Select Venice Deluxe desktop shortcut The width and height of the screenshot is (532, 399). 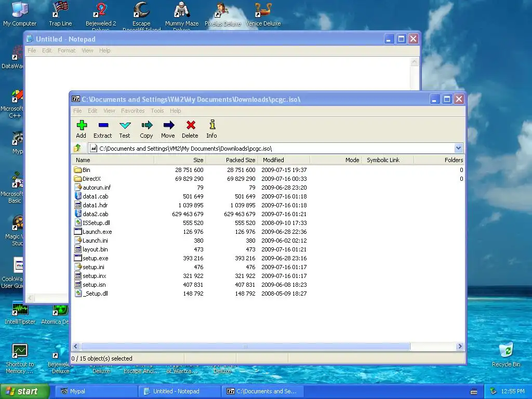tap(263, 14)
